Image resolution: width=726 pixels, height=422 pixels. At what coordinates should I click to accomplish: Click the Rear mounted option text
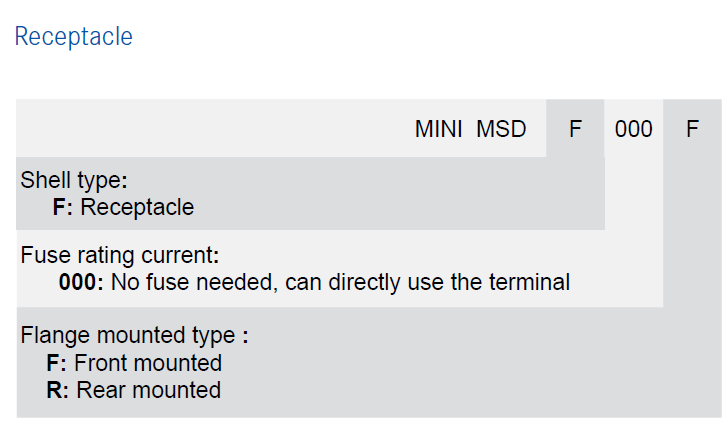149,390
